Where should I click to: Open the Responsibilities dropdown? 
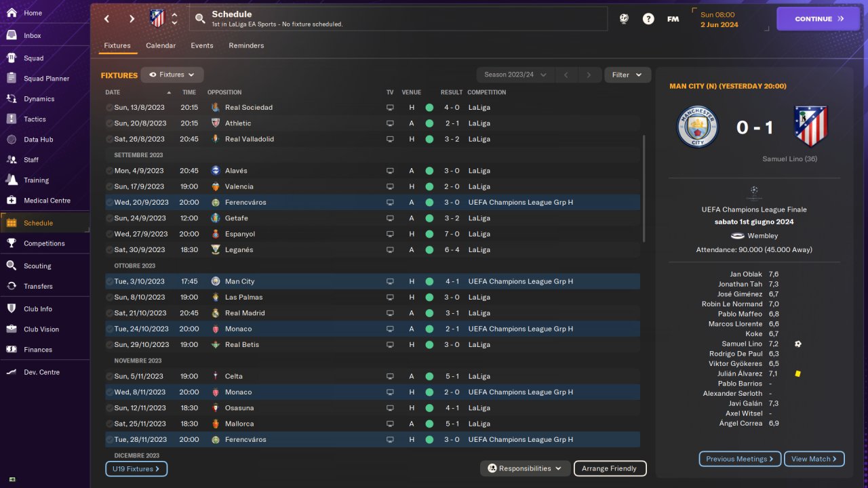tap(525, 468)
